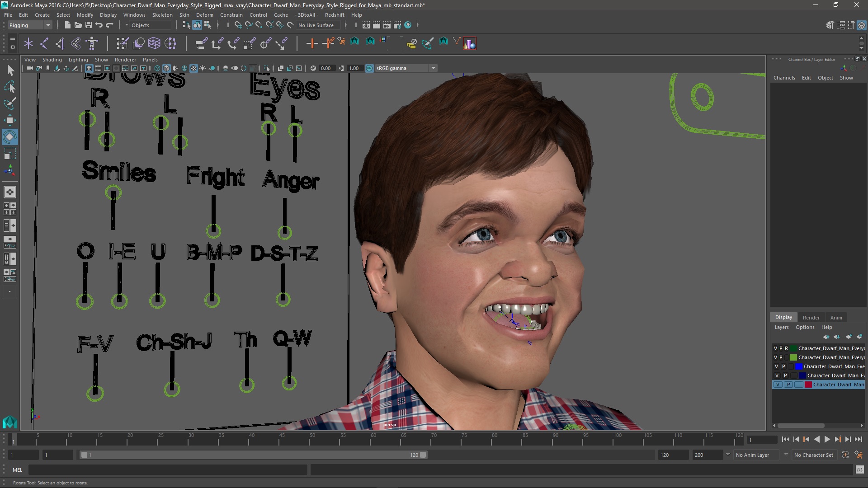Image resolution: width=868 pixels, height=488 pixels.
Task: Activate the Lasso select tool
Action: [10, 87]
